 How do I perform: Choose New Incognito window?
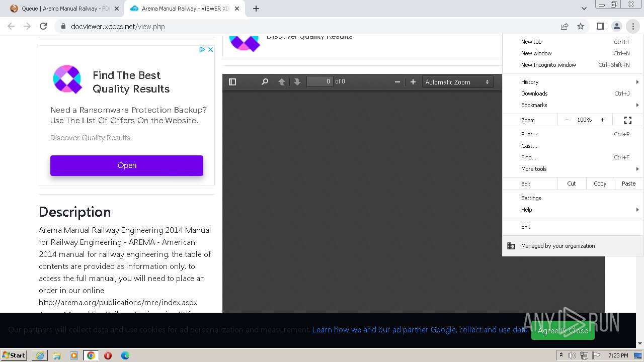[x=573, y=65]
